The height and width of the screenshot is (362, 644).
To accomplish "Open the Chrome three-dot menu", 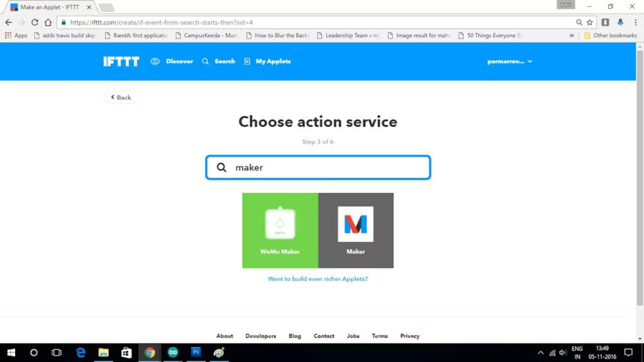I will click(635, 23).
